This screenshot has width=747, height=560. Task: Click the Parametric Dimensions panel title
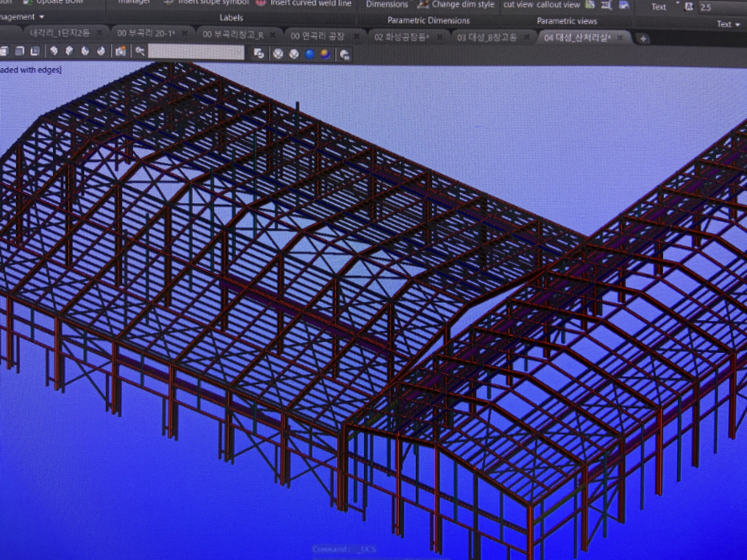428,20
